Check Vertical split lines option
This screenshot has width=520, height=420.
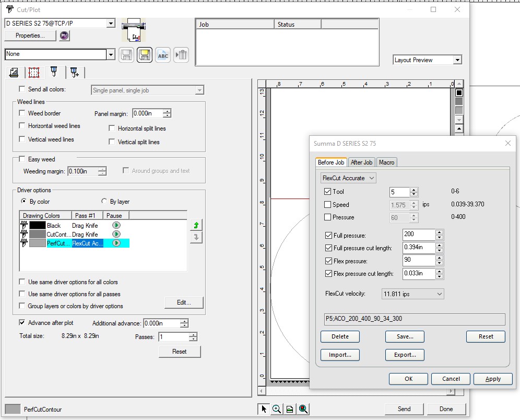click(112, 142)
